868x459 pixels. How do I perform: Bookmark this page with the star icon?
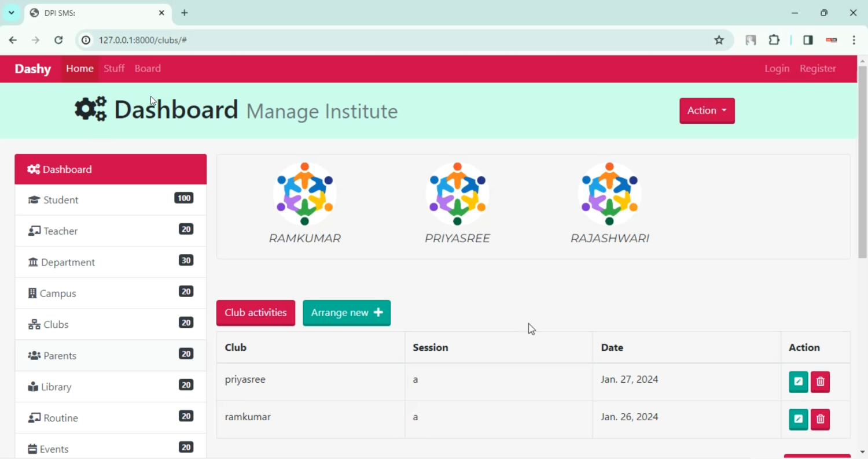click(x=719, y=40)
